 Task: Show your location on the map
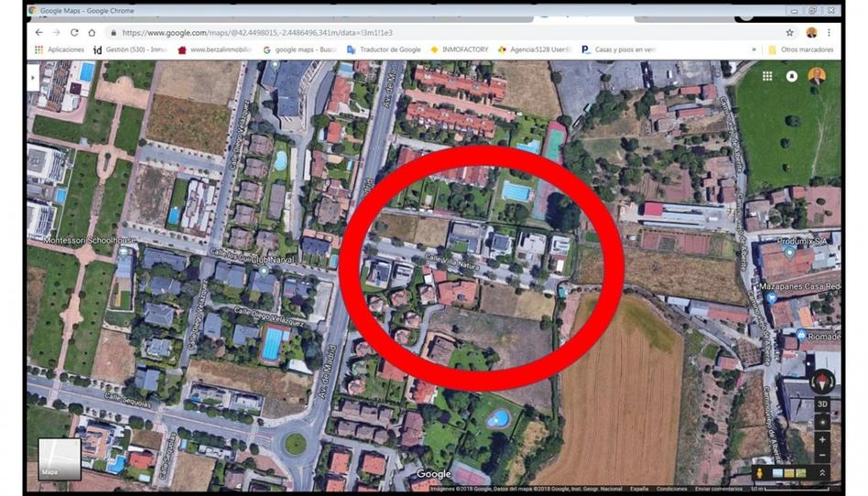point(822,422)
